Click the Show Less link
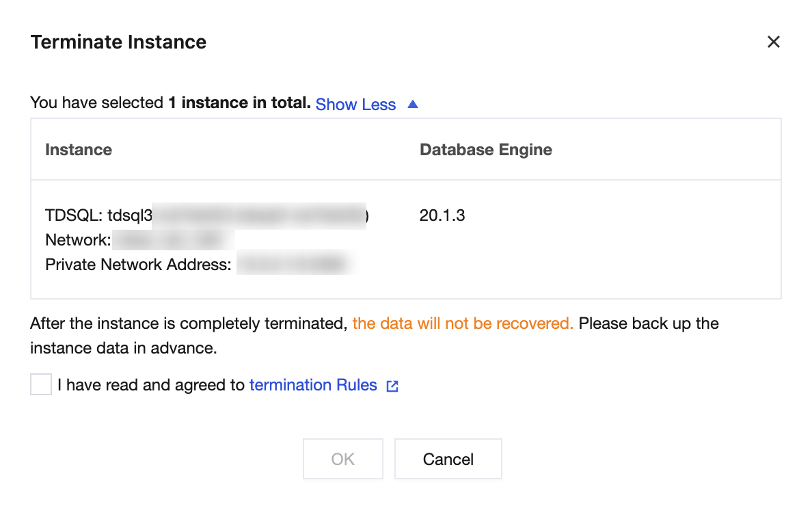Viewport: 812px width, 506px height. coord(355,105)
